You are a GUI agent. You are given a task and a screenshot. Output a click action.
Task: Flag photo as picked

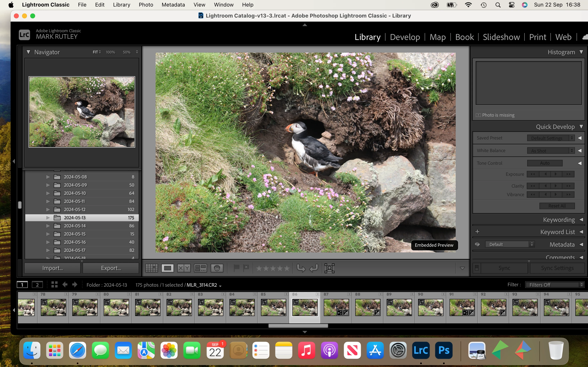point(236,268)
